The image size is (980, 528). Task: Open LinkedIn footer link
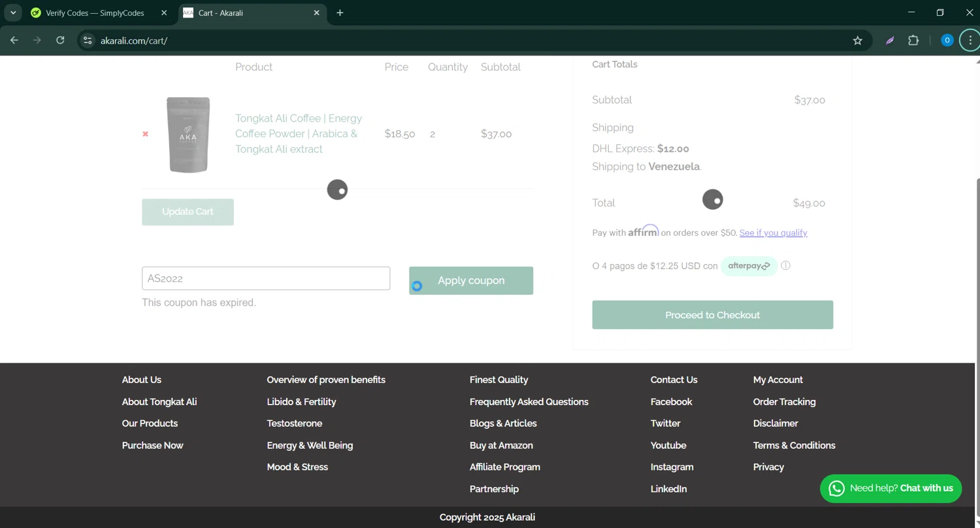pyautogui.click(x=668, y=489)
